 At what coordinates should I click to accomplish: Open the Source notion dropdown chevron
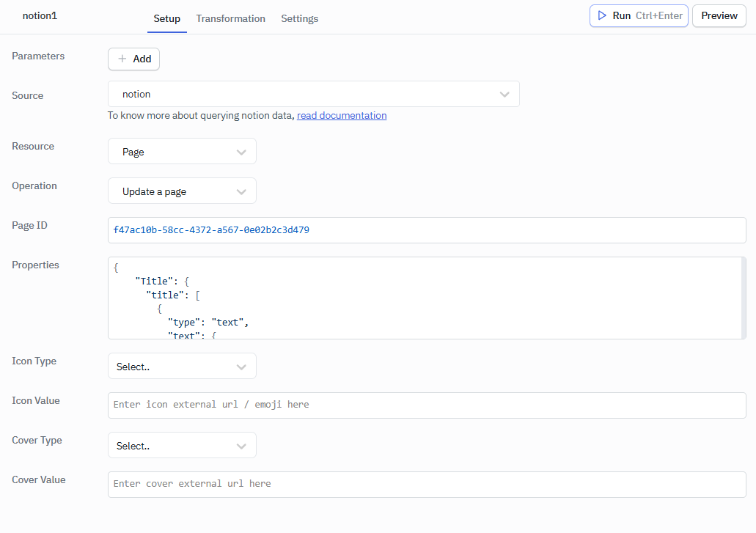click(504, 94)
